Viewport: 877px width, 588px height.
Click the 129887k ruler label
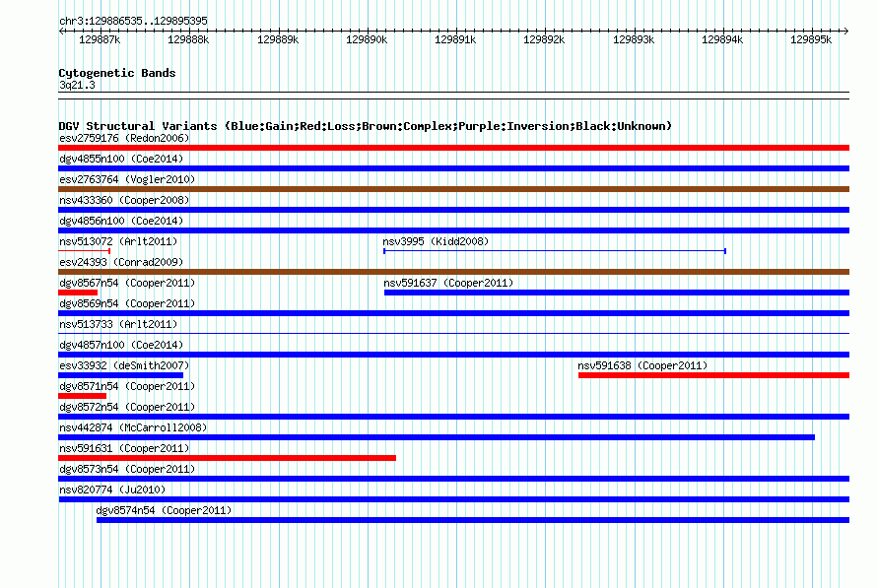(x=100, y=39)
